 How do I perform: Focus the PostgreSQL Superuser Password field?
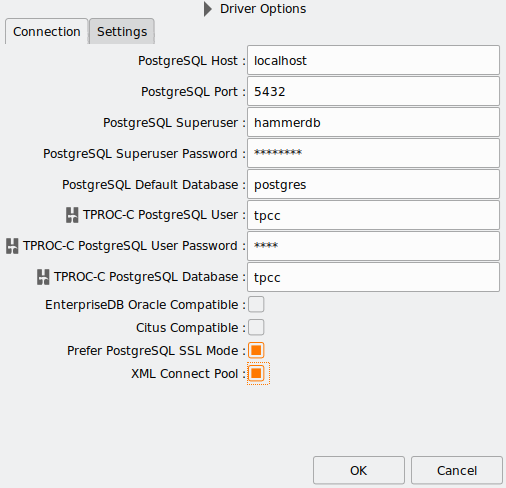(373, 153)
